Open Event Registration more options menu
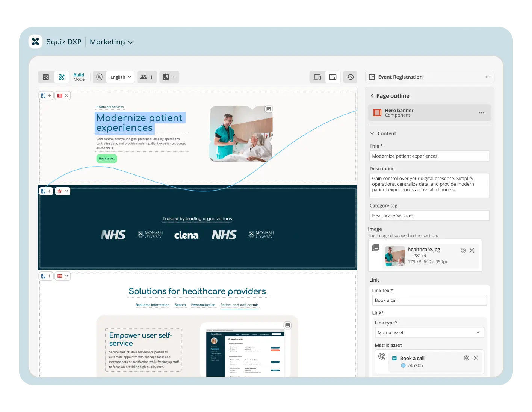532x412 pixels. tap(488, 77)
